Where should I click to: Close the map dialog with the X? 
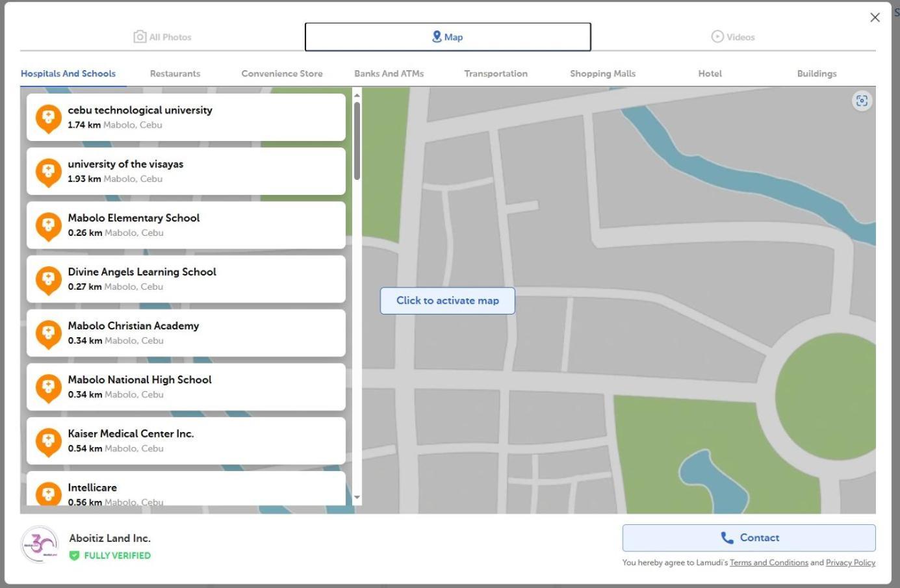point(875,18)
